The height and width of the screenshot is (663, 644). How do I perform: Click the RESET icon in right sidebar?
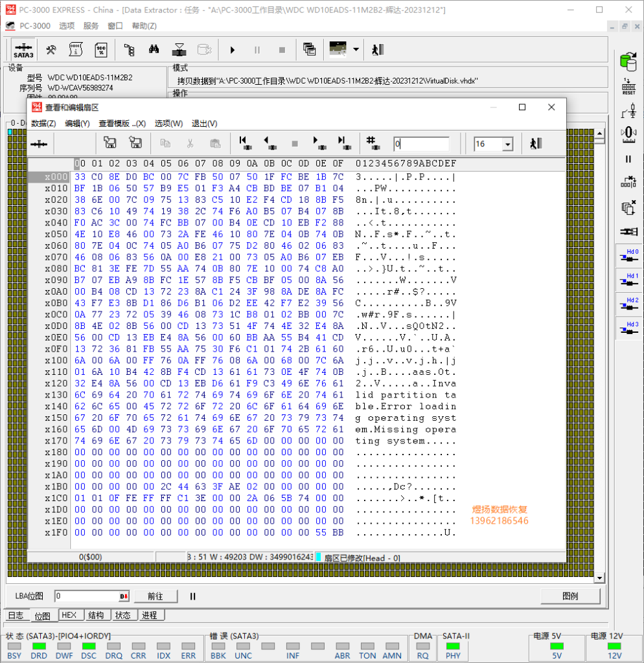[x=628, y=87]
